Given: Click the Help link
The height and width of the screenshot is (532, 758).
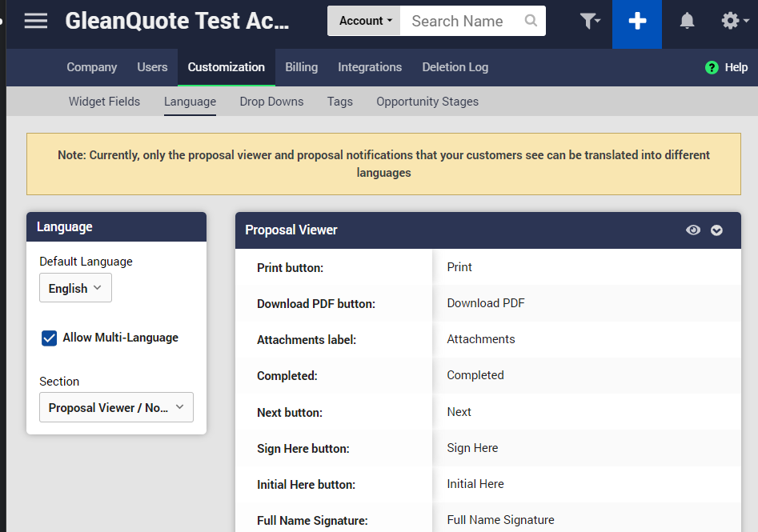Looking at the screenshot, I should click(735, 67).
